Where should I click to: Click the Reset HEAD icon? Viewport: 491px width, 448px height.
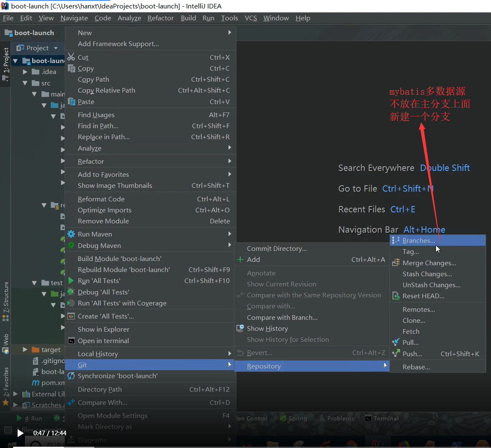tap(396, 296)
